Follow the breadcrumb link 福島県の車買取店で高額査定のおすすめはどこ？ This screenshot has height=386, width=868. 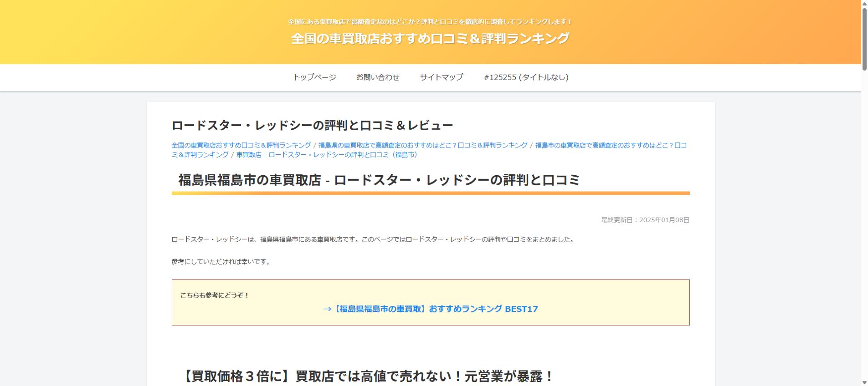tap(423, 145)
